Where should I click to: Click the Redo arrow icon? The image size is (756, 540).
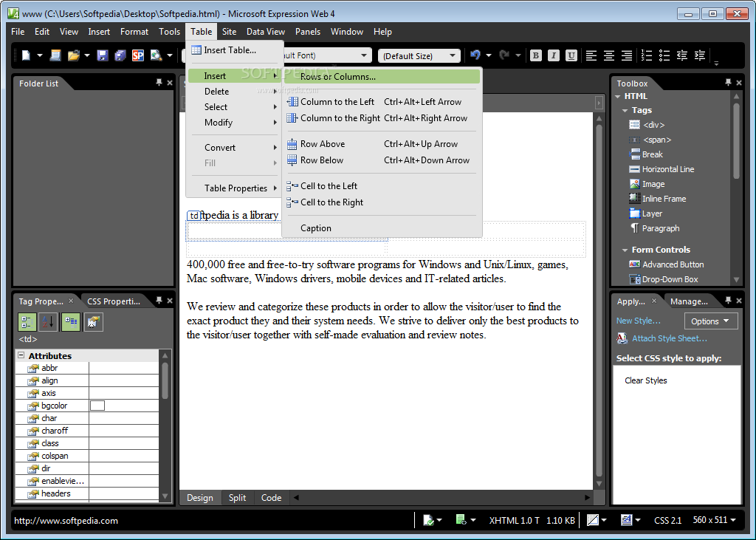pyautogui.click(x=504, y=55)
